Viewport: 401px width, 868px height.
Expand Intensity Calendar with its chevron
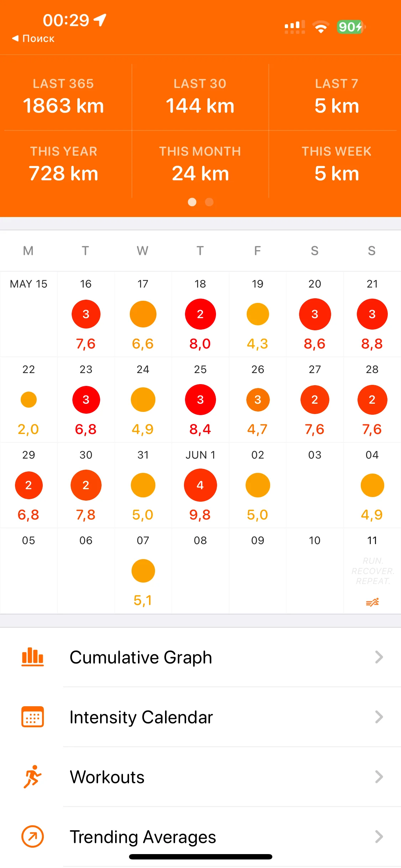379,717
